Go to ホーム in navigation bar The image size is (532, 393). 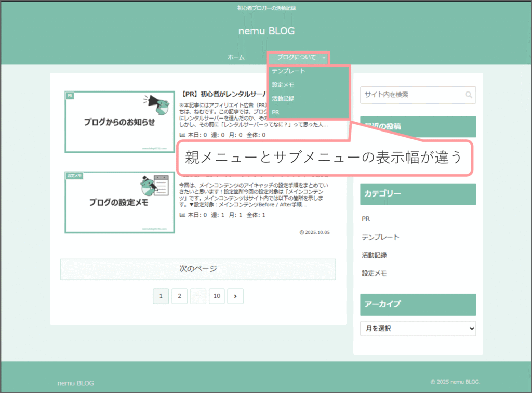pyautogui.click(x=236, y=58)
